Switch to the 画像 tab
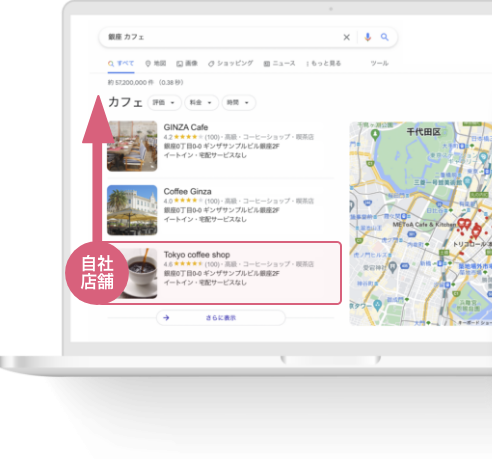The width and height of the screenshot is (492, 459). pyautogui.click(x=187, y=63)
